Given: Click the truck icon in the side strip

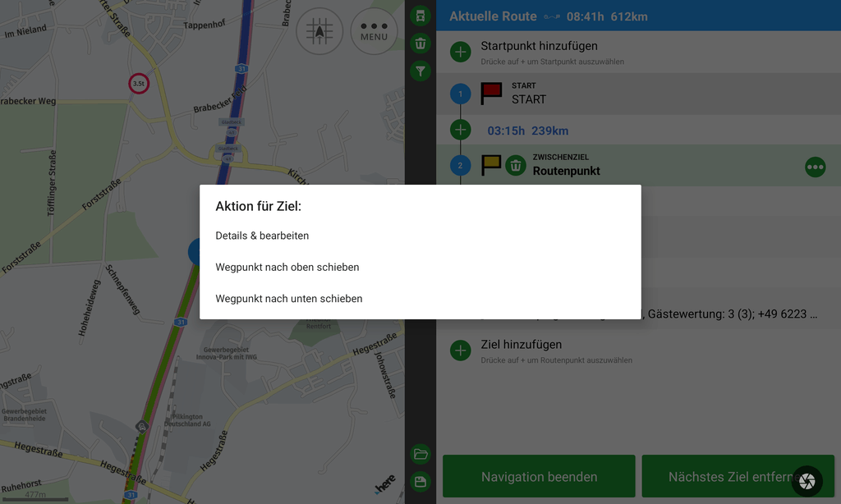Looking at the screenshot, I should point(420,16).
